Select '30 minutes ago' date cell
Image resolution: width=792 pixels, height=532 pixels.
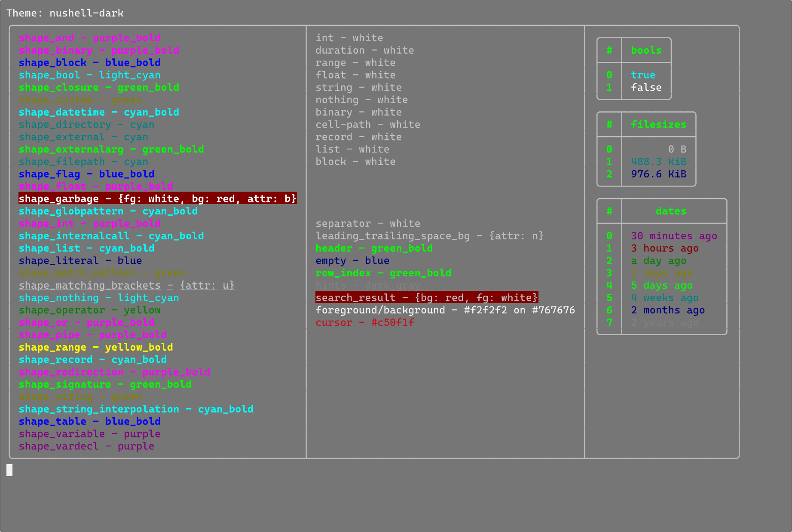click(x=674, y=236)
